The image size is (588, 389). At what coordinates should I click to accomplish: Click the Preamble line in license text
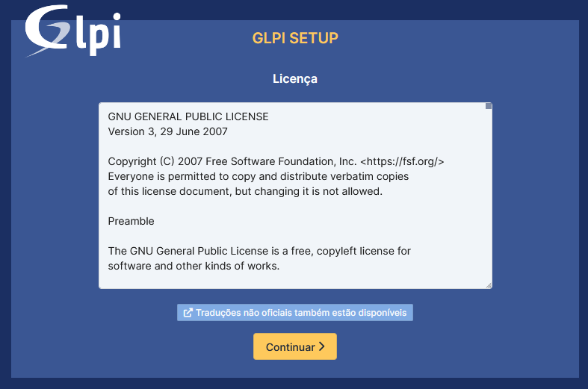(x=131, y=221)
